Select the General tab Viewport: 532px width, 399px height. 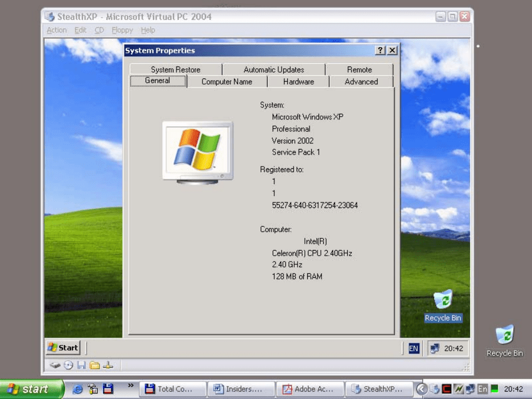[x=158, y=81]
